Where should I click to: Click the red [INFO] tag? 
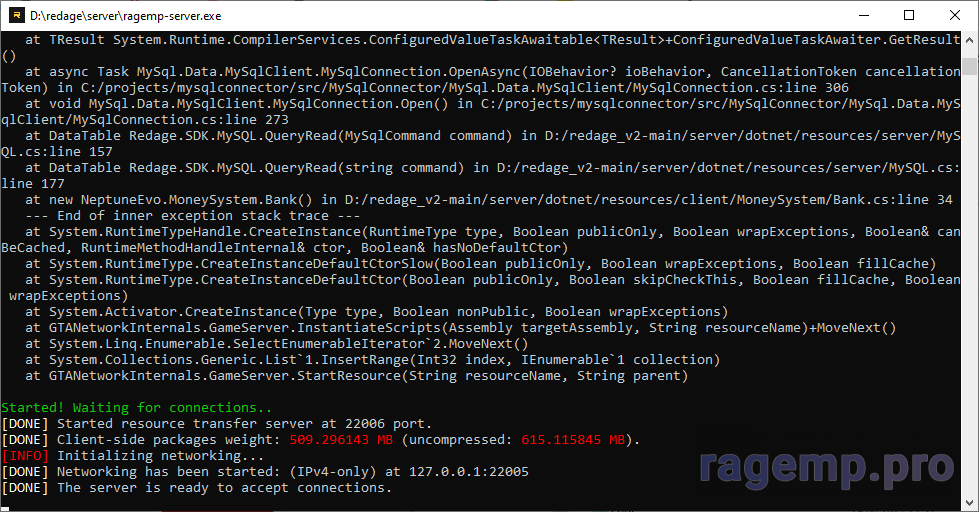click(x=25, y=456)
